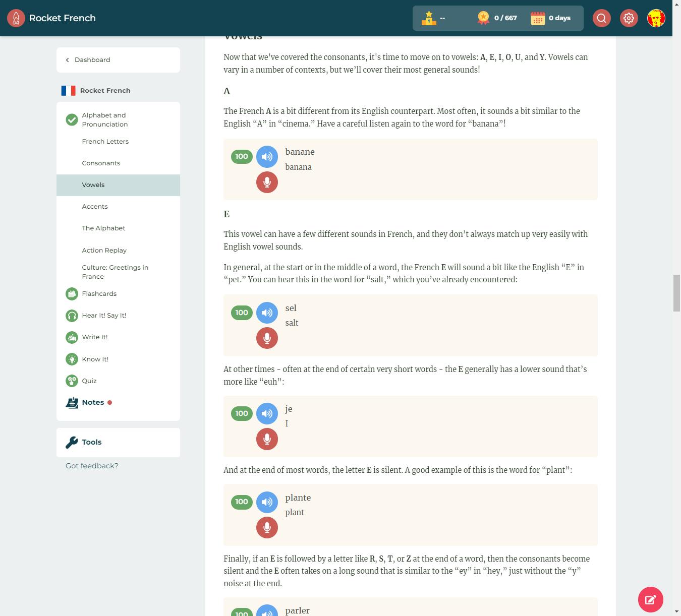Record your pronunciation of "sel"

click(267, 338)
